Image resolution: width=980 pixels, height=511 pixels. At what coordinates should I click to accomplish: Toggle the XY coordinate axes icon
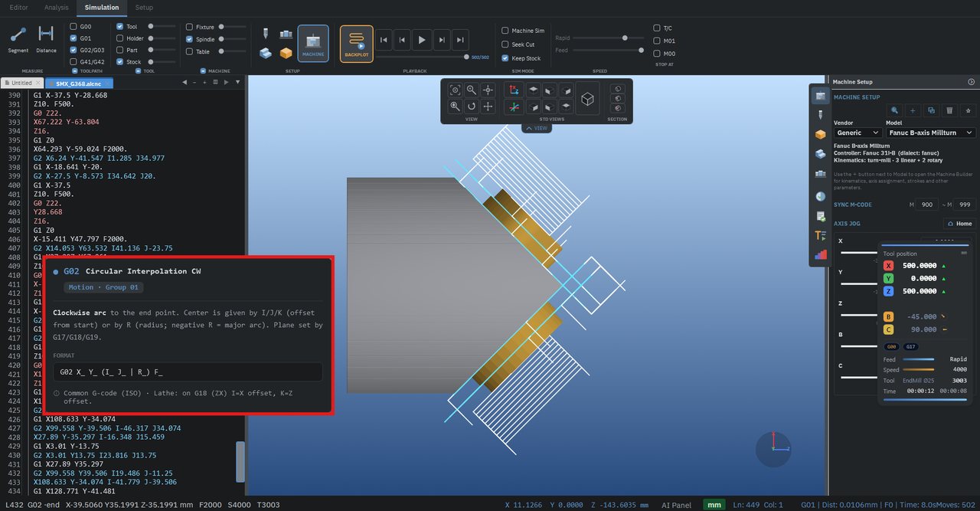(x=514, y=90)
